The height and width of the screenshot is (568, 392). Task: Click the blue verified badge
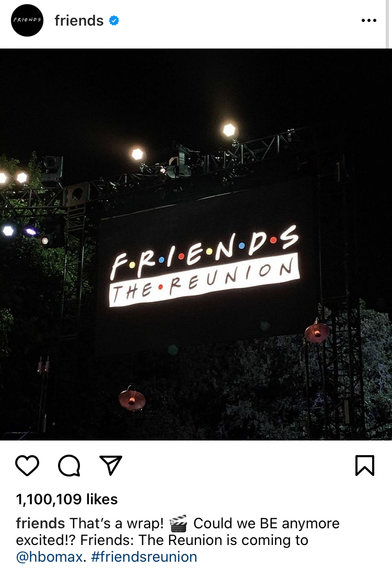click(x=114, y=21)
